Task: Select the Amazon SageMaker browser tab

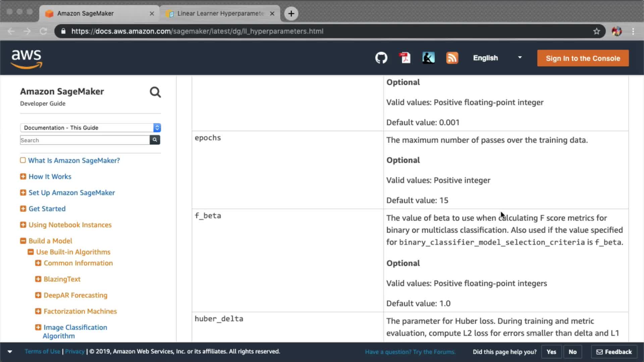Action: [86, 13]
